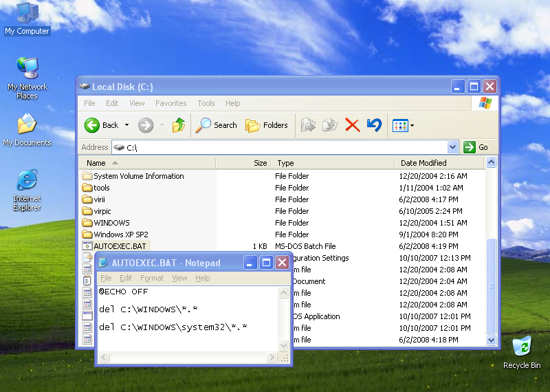Click Notepad's horizontal scroll right arrow

271,357
